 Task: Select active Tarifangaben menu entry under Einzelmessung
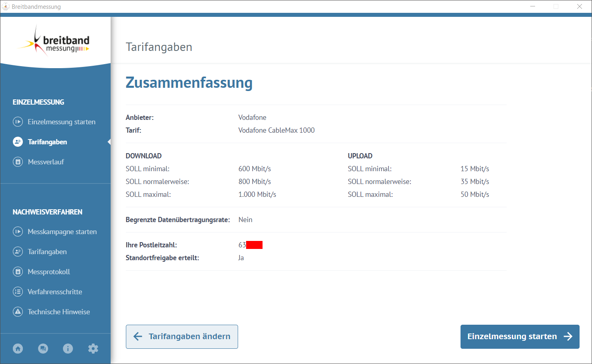[x=47, y=142]
